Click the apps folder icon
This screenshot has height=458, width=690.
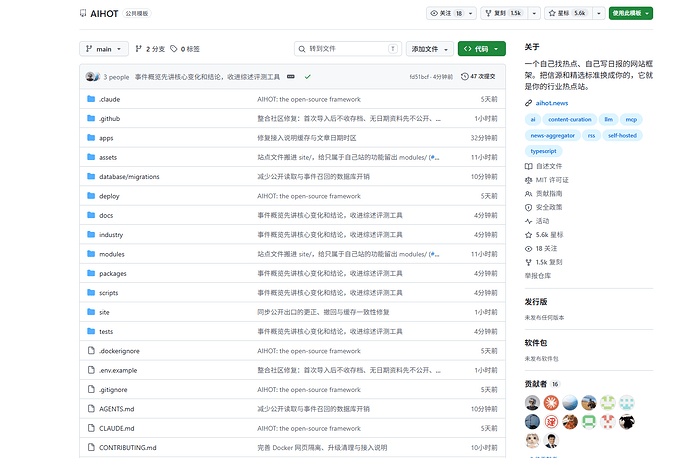point(91,138)
